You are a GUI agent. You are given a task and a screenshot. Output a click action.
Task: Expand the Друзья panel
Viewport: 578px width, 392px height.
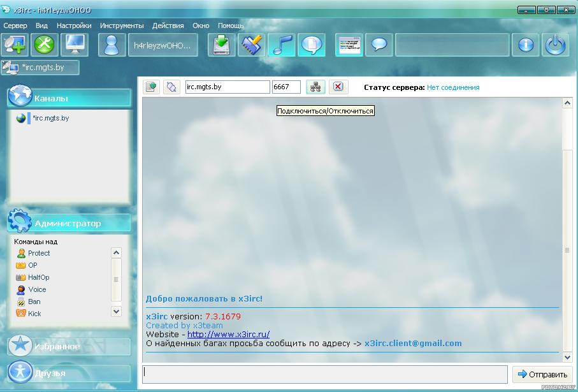[69, 373]
